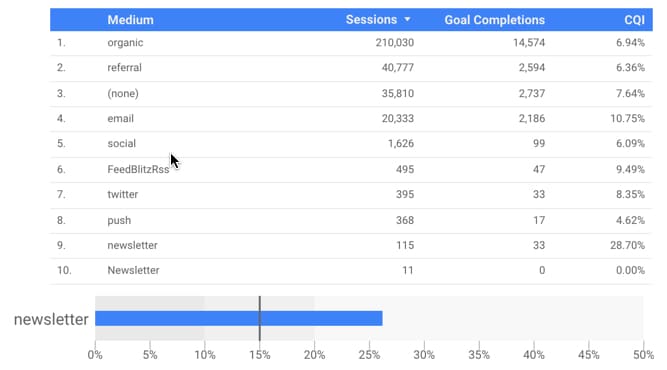
Task: Click the 15% target marker line
Action: tap(259, 319)
